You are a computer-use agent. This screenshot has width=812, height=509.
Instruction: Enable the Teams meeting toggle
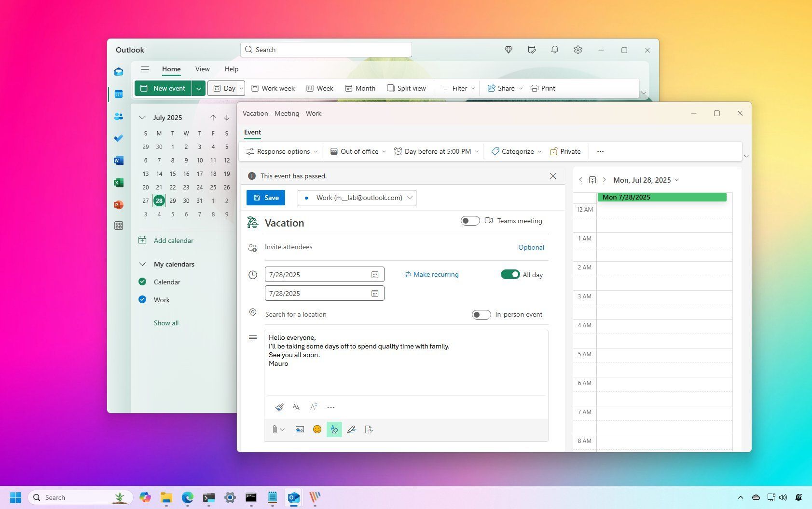(x=469, y=220)
